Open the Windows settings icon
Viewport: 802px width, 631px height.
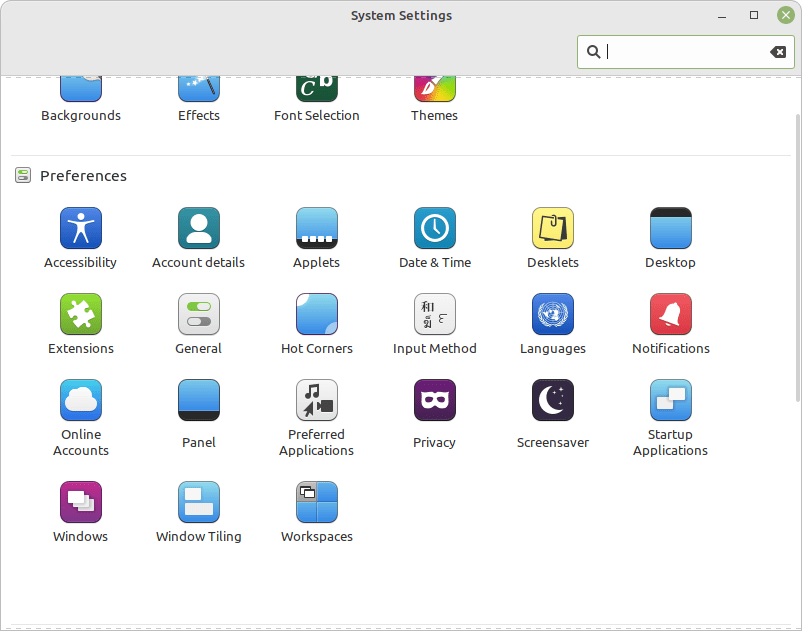(x=81, y=502)
